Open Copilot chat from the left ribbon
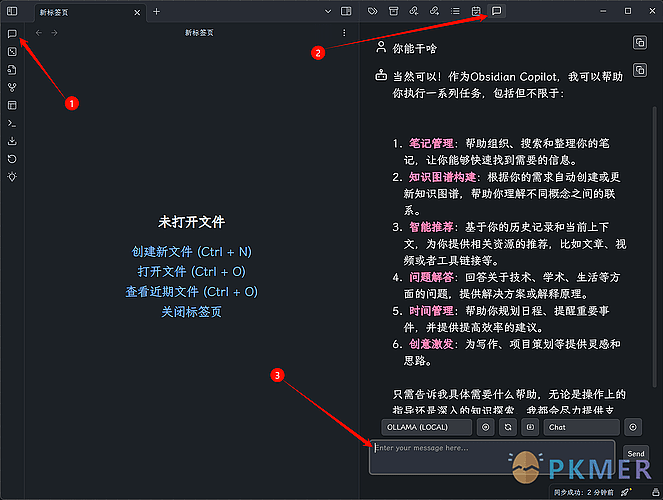Viewport: 663px width, 500px height. click(x=12, y=34)
